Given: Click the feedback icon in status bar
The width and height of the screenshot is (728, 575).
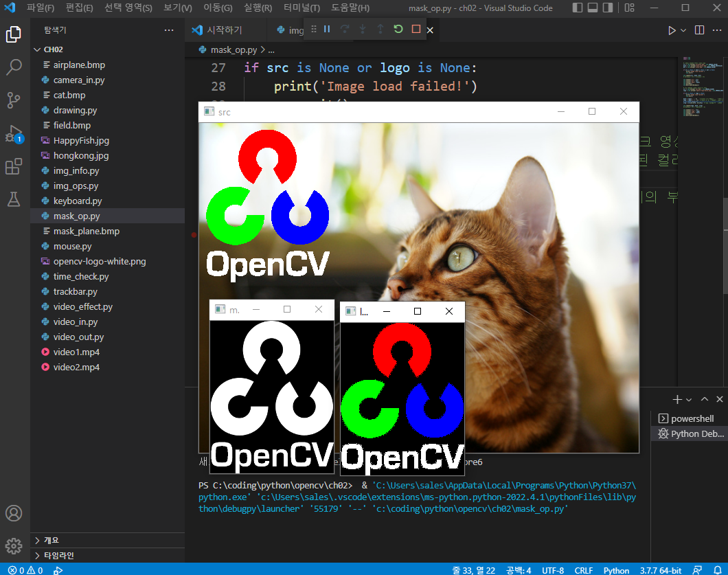Looking at the screenshot, I should (x=697, y=570).
